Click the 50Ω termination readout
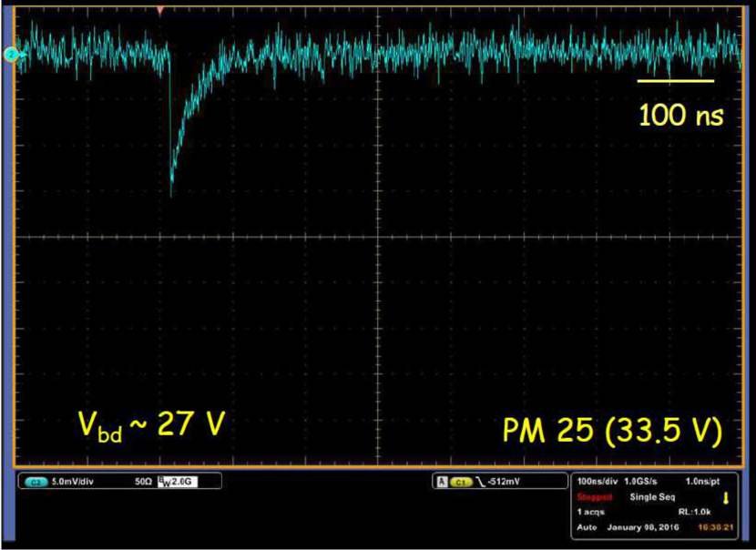 143,482
